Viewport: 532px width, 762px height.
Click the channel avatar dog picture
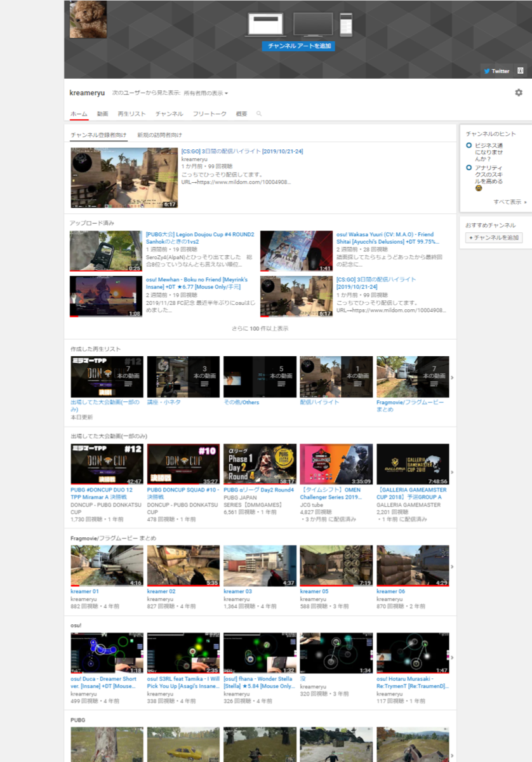pyautogui.click(x=88, y=20)
